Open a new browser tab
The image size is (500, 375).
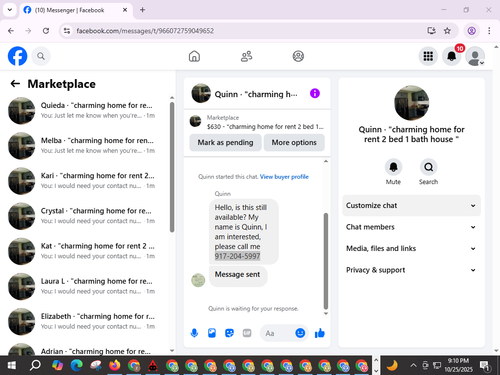pyautogui.click(x=142, y=10)
